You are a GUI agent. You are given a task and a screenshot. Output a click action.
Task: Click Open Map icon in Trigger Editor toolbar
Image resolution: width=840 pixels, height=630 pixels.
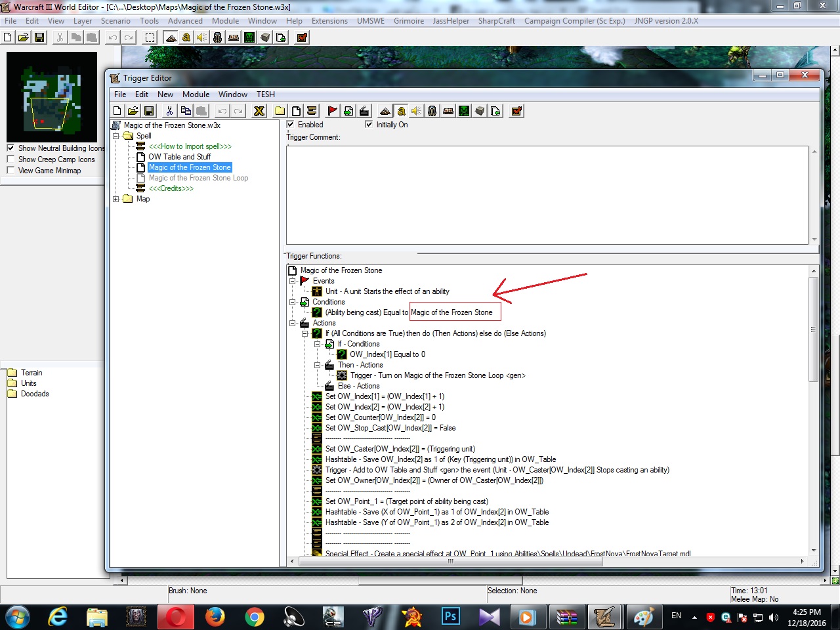133,111
